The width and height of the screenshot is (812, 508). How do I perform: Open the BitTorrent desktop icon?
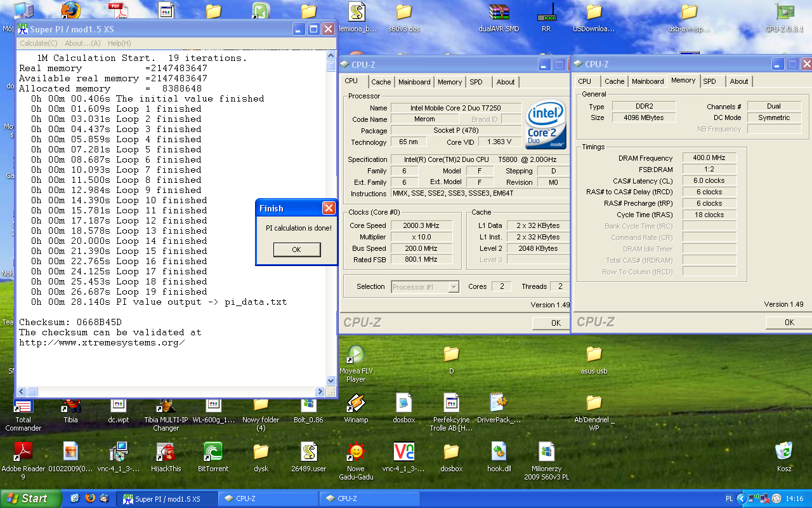213,452
